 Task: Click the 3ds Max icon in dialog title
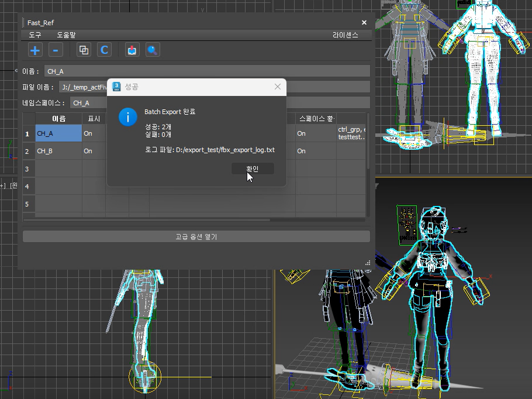tap(116, 86)
